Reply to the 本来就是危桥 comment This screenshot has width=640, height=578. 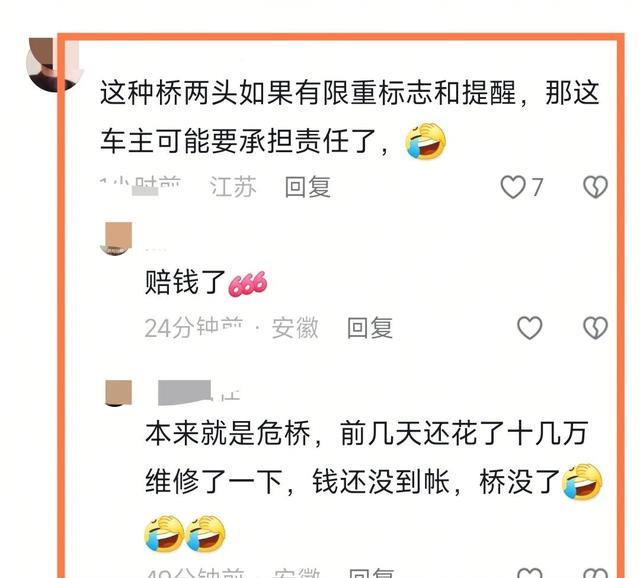point(371,573)
